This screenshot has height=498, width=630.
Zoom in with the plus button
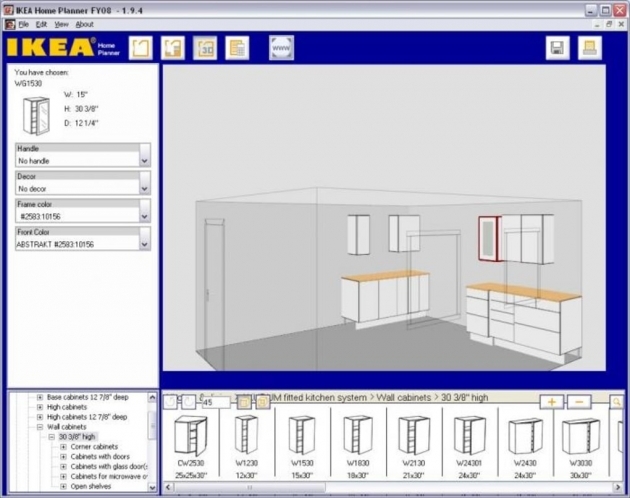(552, 402)
